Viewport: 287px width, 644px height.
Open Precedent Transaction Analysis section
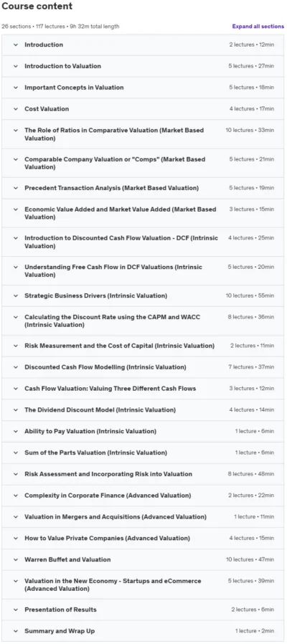(143, 188)
